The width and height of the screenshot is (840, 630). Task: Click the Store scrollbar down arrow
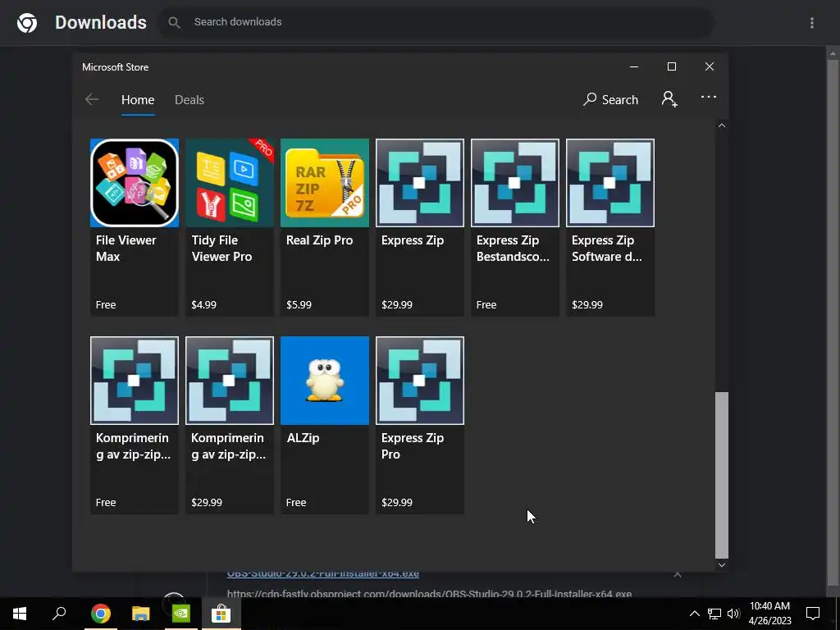(722, 564)
